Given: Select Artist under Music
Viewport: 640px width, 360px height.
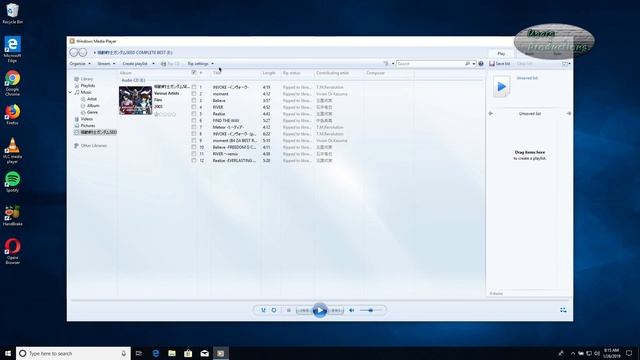Looking at the screenshot, I should point(92,99).
